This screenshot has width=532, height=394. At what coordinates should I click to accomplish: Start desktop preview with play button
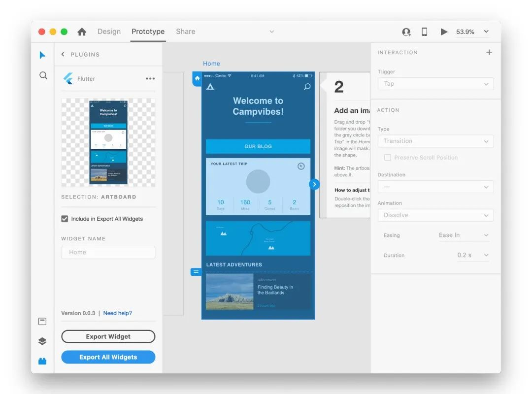(x=443, y=32)
